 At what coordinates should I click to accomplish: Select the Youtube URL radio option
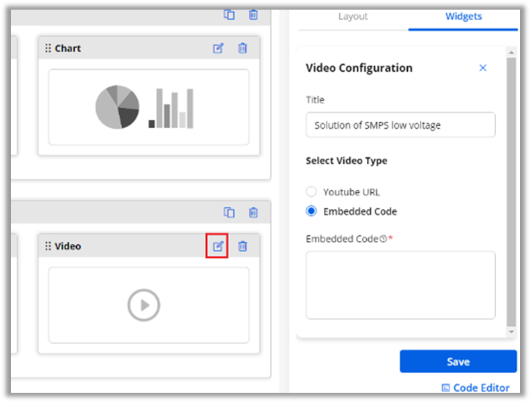click(311, 192)
